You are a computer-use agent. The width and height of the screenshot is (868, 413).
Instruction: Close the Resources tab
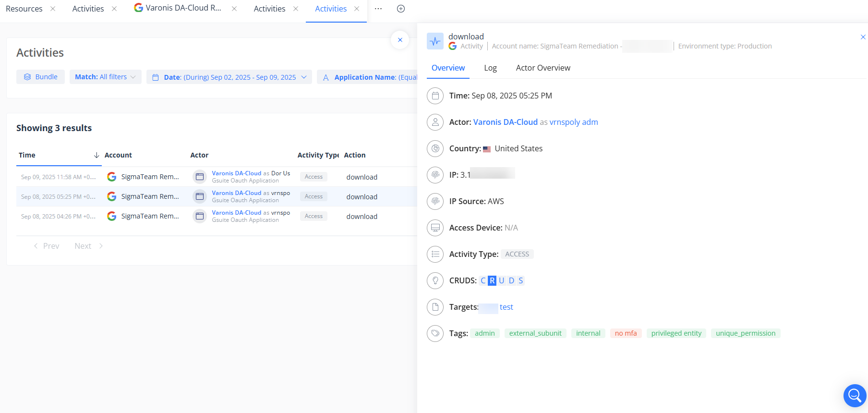pyautogui.click(x=53, y=9)
